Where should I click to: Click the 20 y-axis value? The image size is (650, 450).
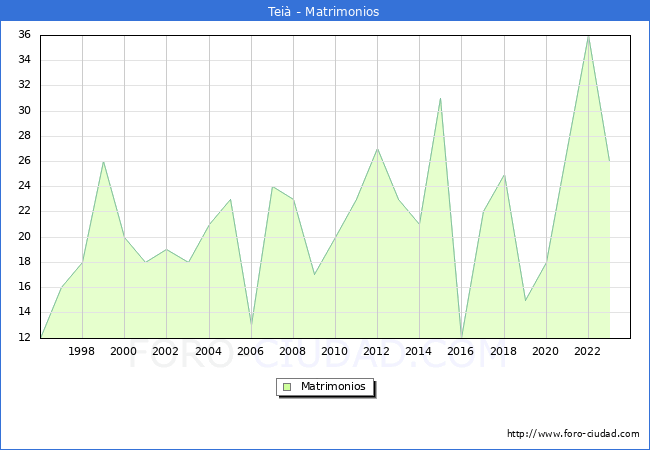24,237
